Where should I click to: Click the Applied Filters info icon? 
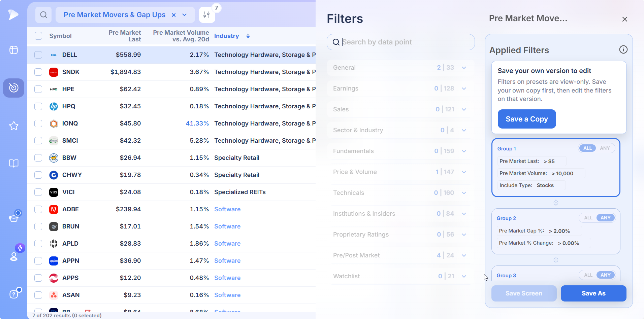623,50
